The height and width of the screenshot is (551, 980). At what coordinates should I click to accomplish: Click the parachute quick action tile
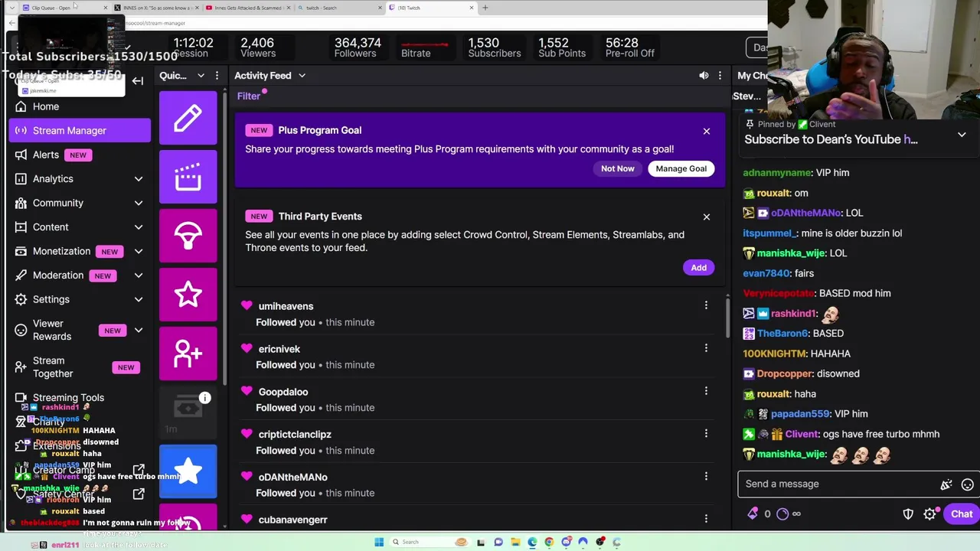(x=188, y=236)
